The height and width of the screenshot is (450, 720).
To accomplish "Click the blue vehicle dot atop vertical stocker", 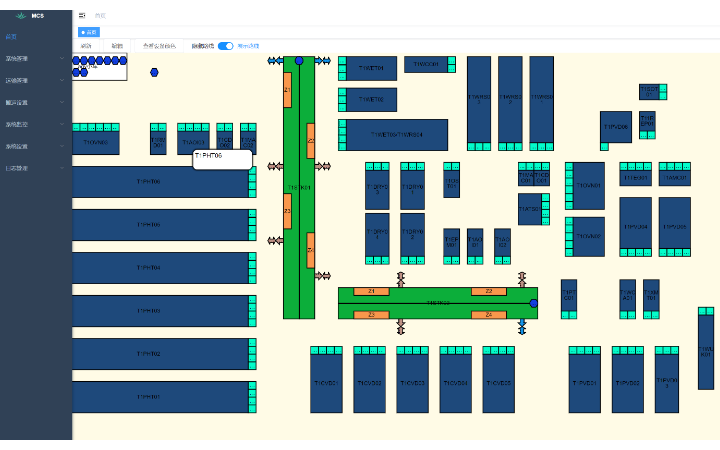I will 299,61.
